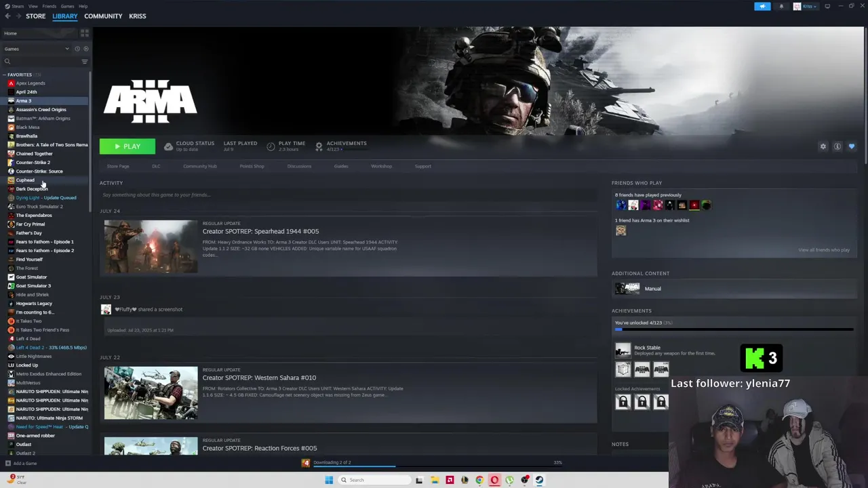Screen dimensions: 868x488
Task: Switch to the STORE tab
Action: (35, 16)
